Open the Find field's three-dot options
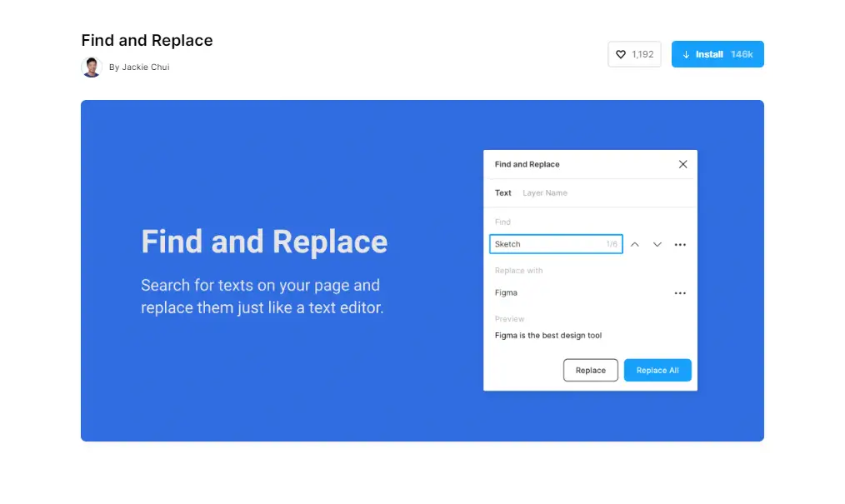The width and height of the screenshot is (845, 504). [680, 244]
